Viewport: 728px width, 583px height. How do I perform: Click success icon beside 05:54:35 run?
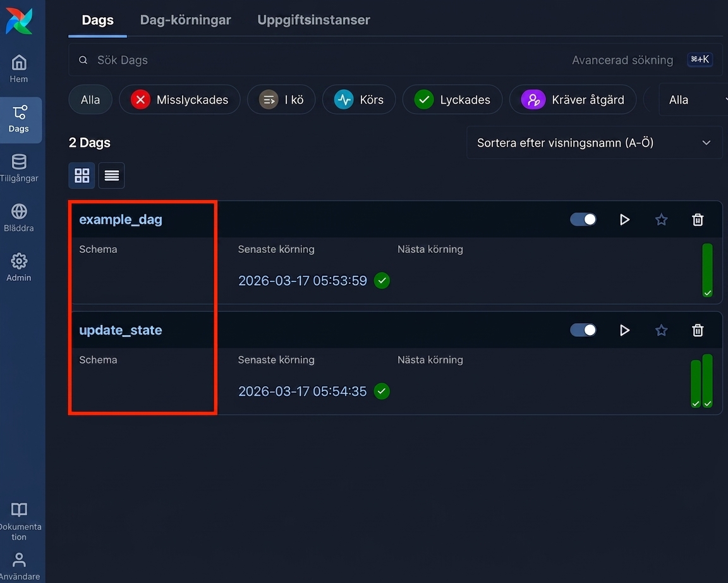click(x=382, y=391)
